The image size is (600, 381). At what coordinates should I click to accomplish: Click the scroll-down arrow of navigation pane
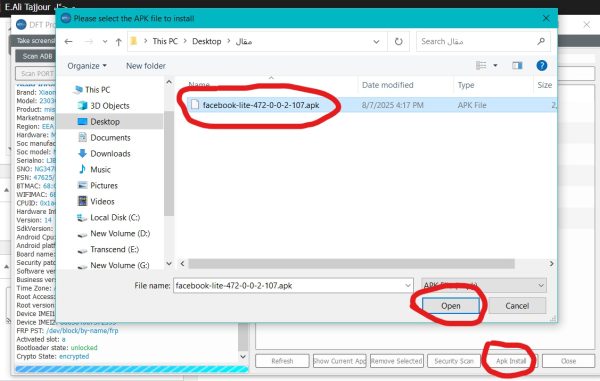[169, 264]
